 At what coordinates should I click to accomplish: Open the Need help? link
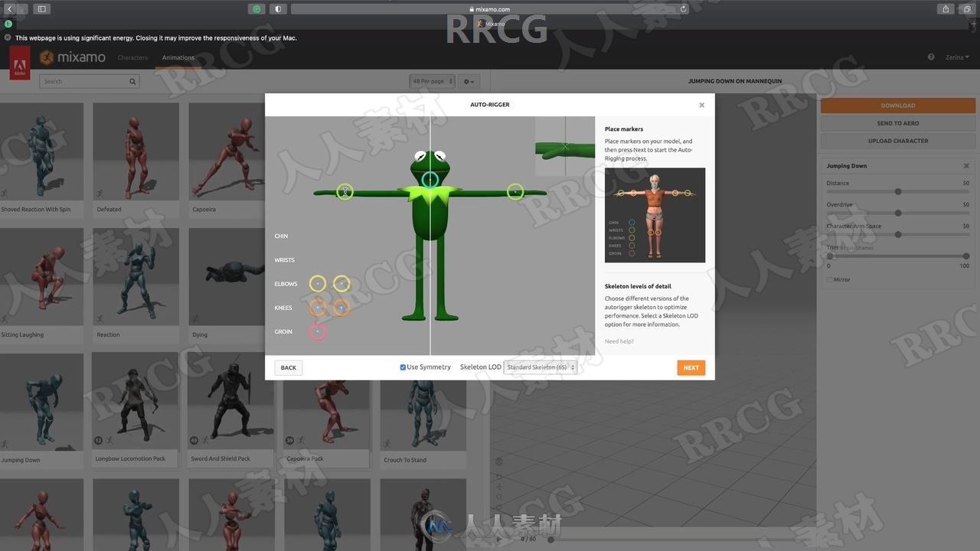pos(619,341)
